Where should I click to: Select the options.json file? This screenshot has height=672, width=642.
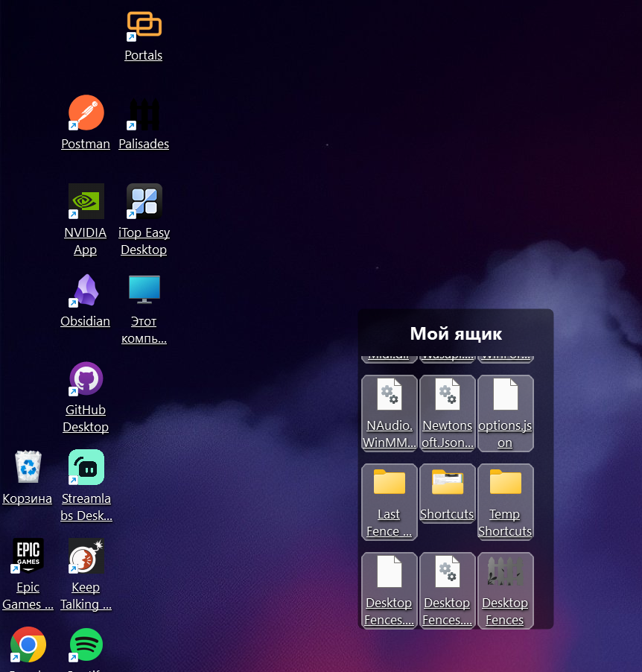pyautogui.click(x=505, y=413)
